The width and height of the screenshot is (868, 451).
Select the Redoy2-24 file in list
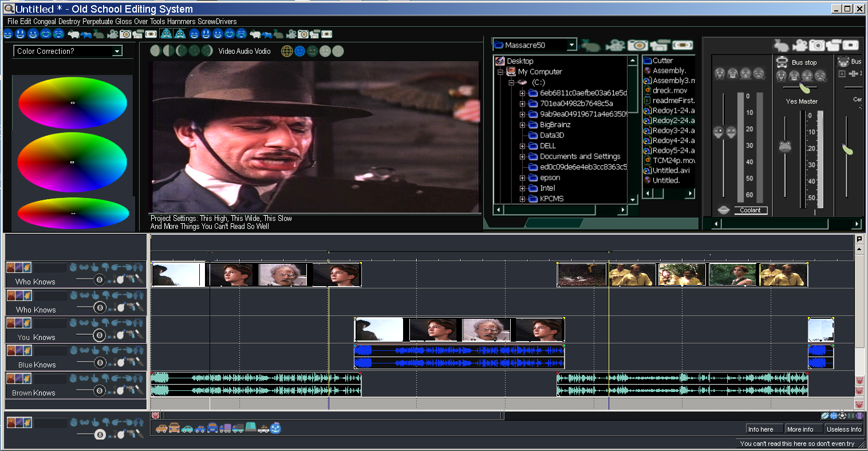point(669,120)
